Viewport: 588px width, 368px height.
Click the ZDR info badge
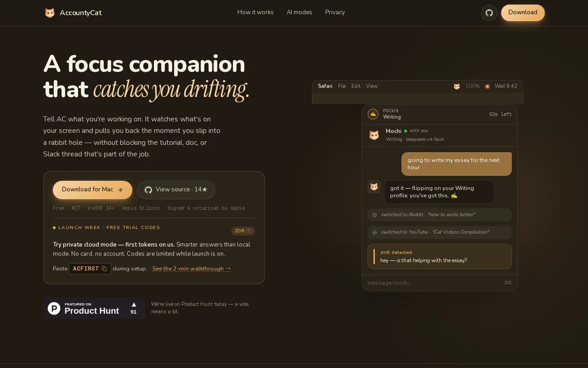pos(243,231)
